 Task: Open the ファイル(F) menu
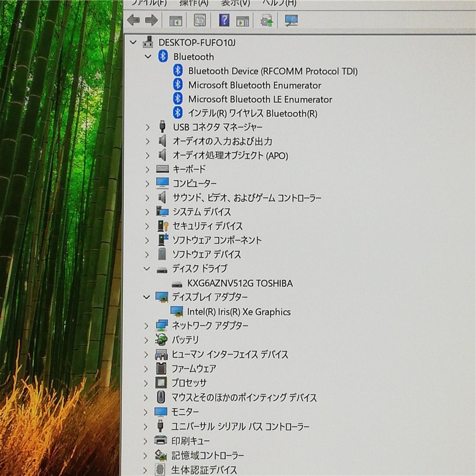click(x=149, y=3)
